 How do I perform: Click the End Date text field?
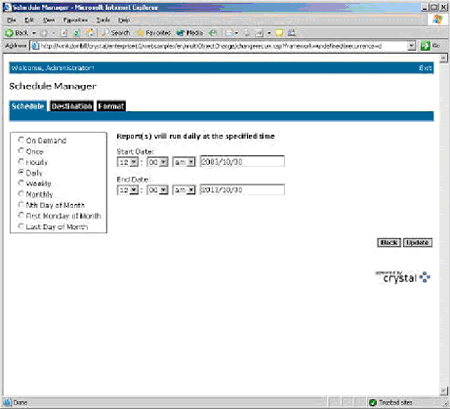(242, 189)
